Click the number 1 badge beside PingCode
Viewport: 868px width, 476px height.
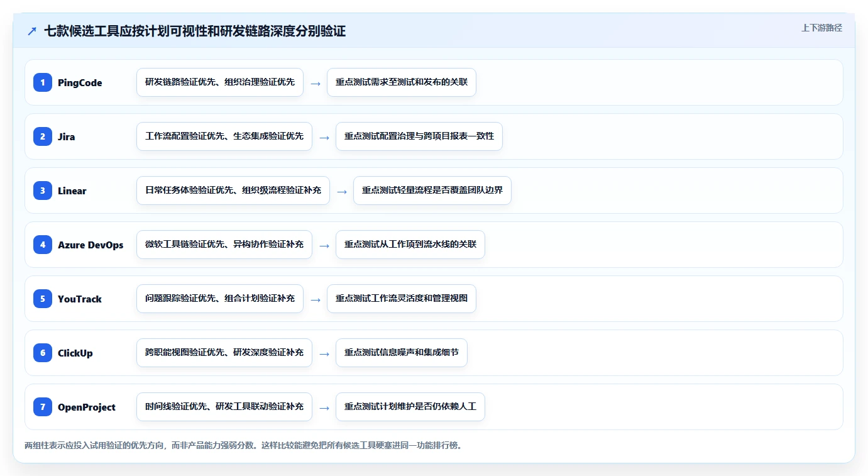point(43,82)
